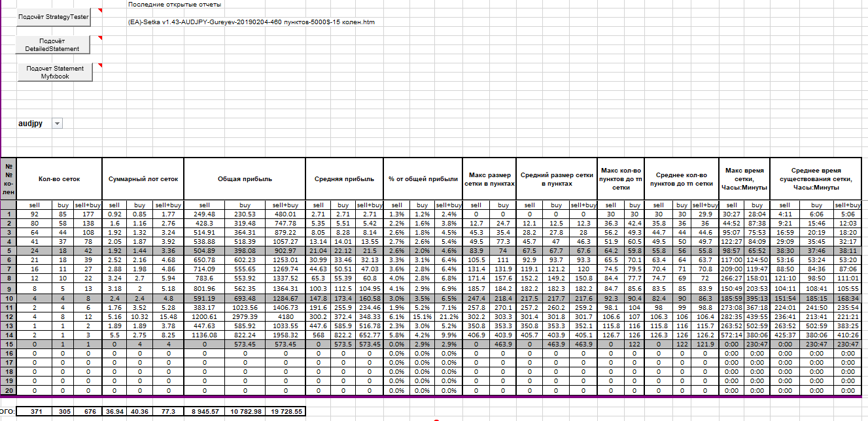Click the profit cell 249.48
The width and height of the screenshot is (868, 421).
click(x=206, y=214)
